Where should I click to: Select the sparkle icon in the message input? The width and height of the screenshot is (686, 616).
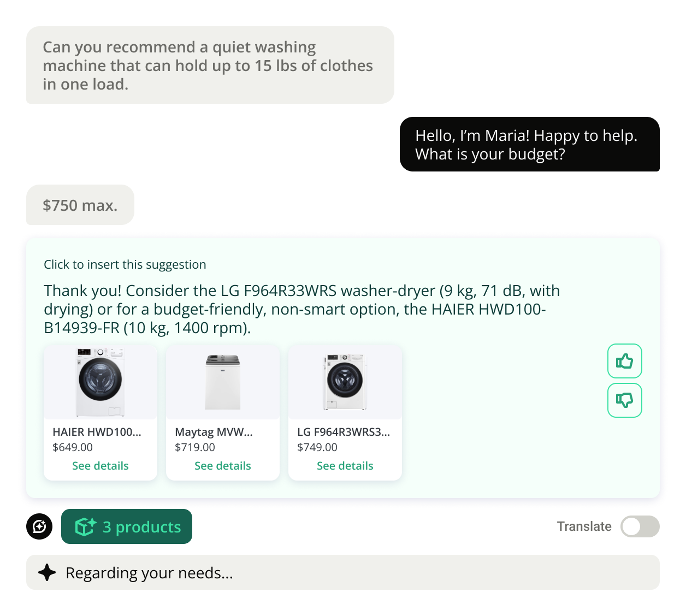tap(48, 572)
